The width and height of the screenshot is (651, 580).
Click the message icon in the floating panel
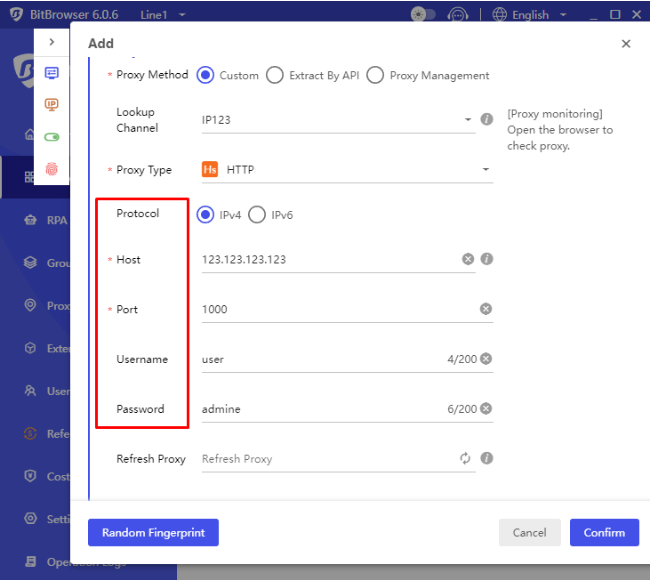pyautogui.click(x=52, y=73)
